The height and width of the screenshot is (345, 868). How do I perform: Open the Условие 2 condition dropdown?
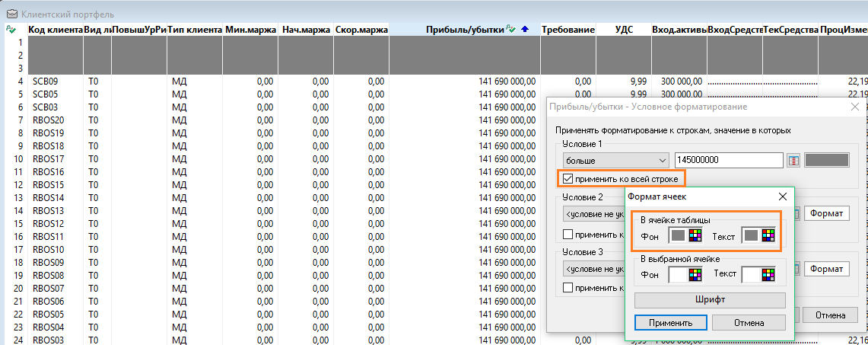click(593, 214)
